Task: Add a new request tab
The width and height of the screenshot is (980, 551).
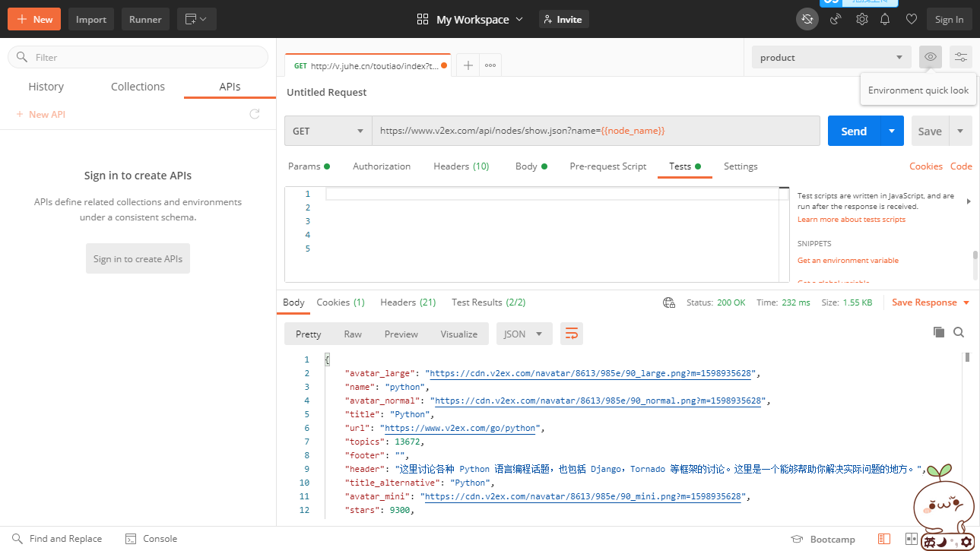Action: click(x=468, y=65)
